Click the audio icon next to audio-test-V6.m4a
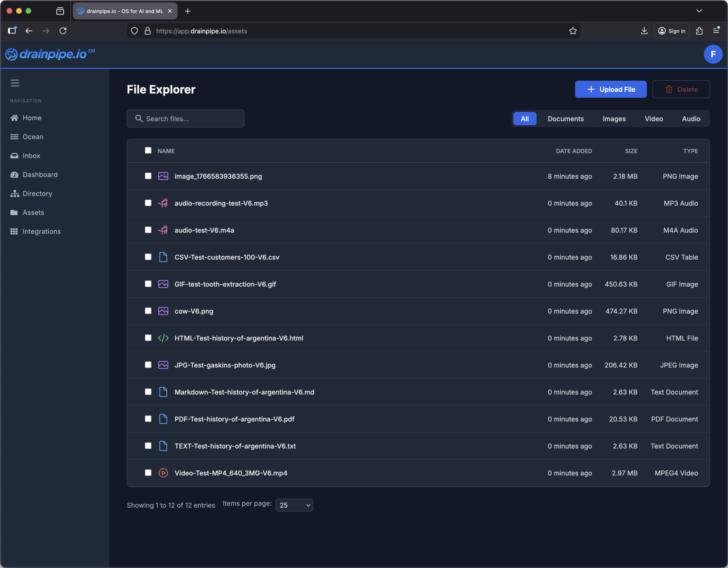This screenshot has width=728, height=568. tap(163, 230)
